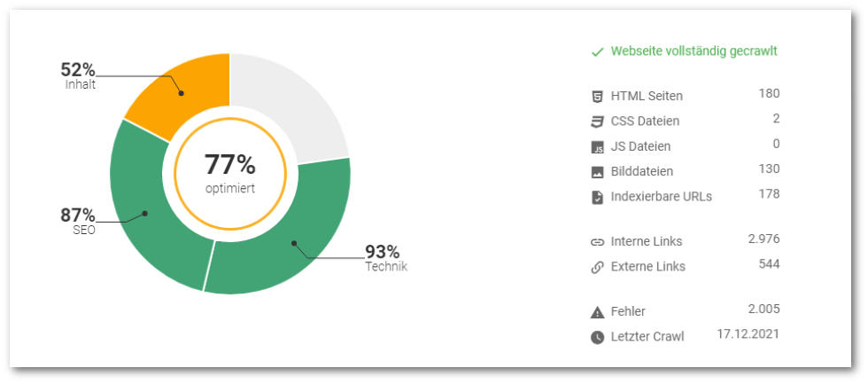Image resolution: width=868 pixels, height=384 pixels.
Task: Click the Externe Links label
Action: tap(648, 267)
